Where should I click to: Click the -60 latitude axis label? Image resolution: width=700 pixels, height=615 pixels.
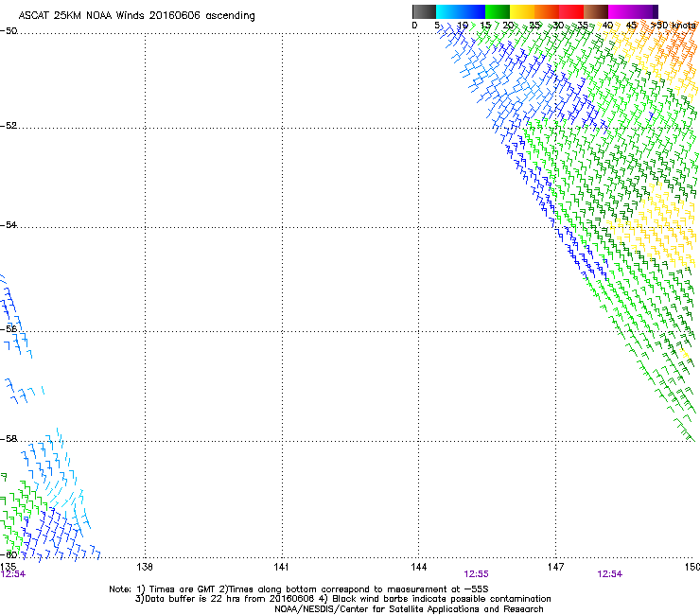coord(9,554)
